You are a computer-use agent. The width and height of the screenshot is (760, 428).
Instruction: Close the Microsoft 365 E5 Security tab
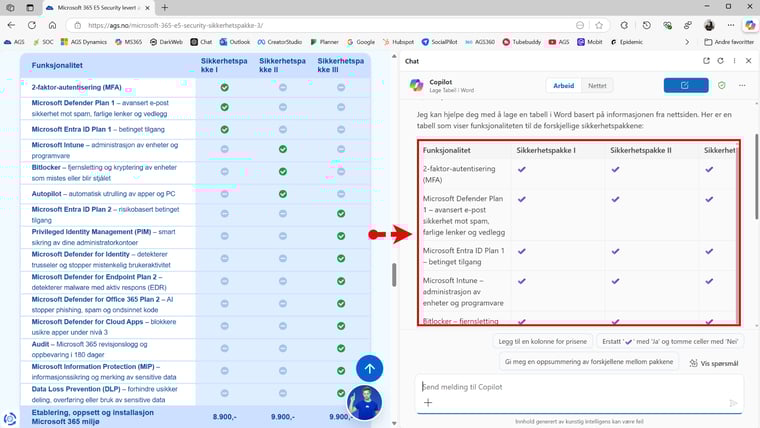click(147, 8)
